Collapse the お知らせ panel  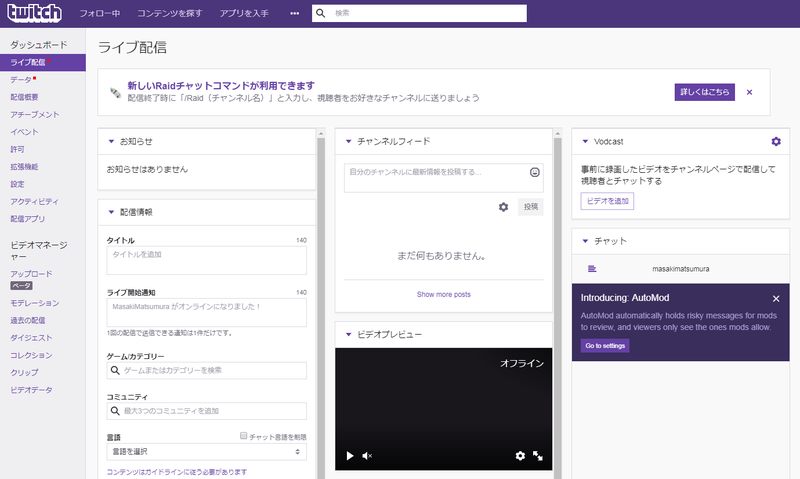[x=111, y=141]
